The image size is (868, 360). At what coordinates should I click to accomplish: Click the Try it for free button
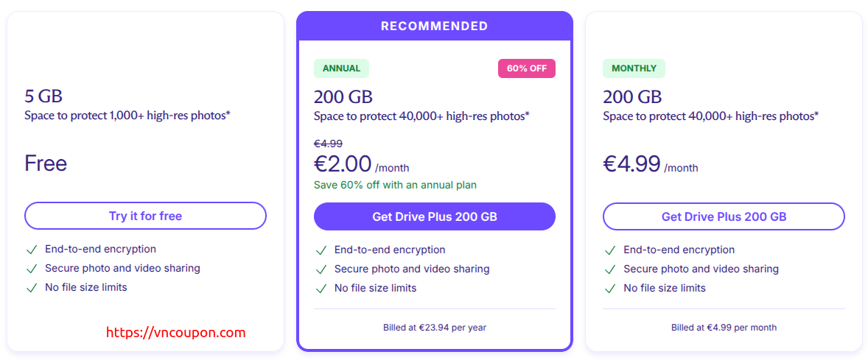tap(145, 216)
